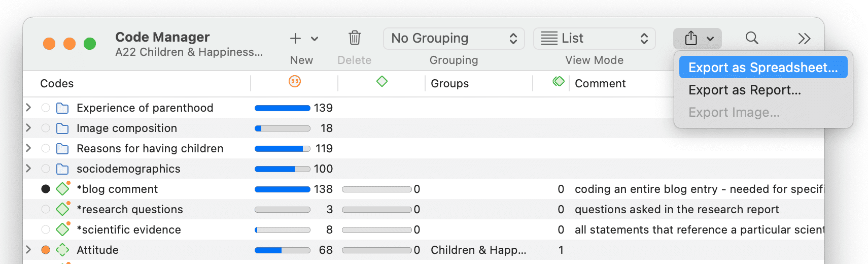Show more toolbar items via double chevron

[804, 39]
